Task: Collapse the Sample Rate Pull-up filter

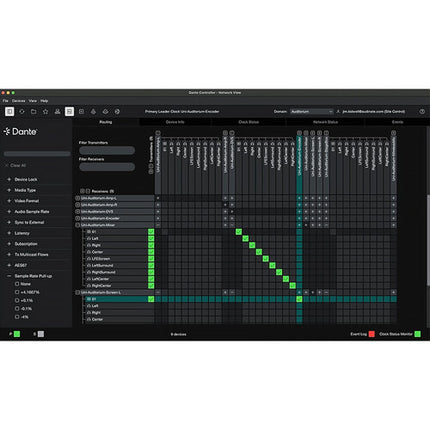Action: [x=9, y=276]
